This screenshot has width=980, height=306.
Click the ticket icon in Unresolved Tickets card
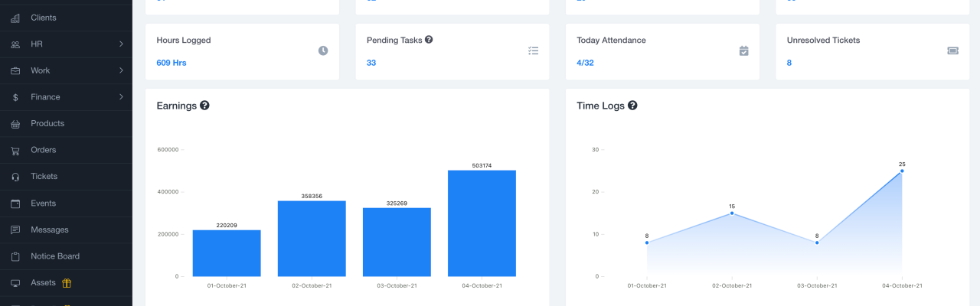click(953, 50)
